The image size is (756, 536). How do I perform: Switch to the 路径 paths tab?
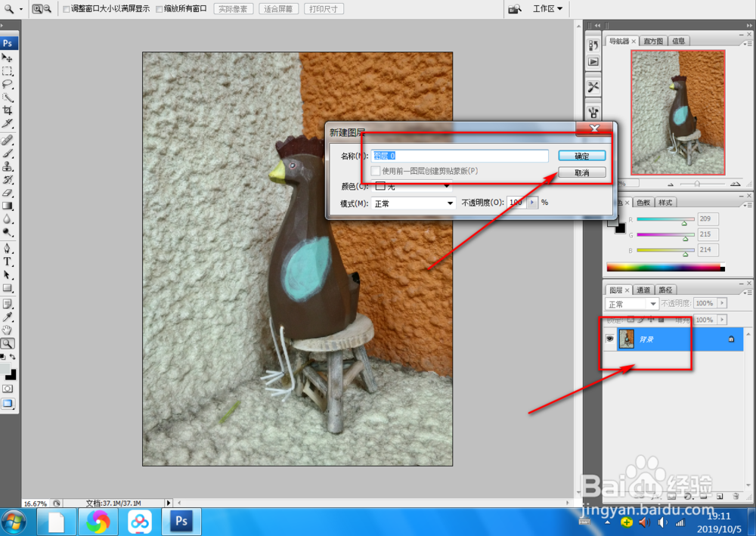pyautogui.click(x=665, y=290)
